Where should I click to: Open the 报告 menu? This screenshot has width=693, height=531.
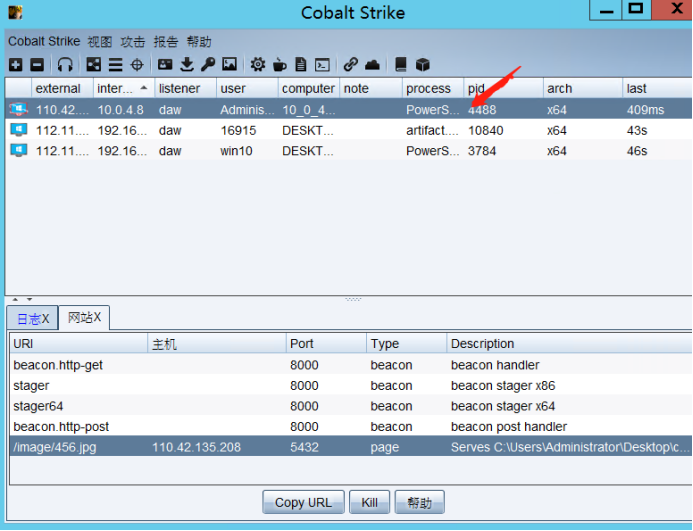(x=166, y=42)
